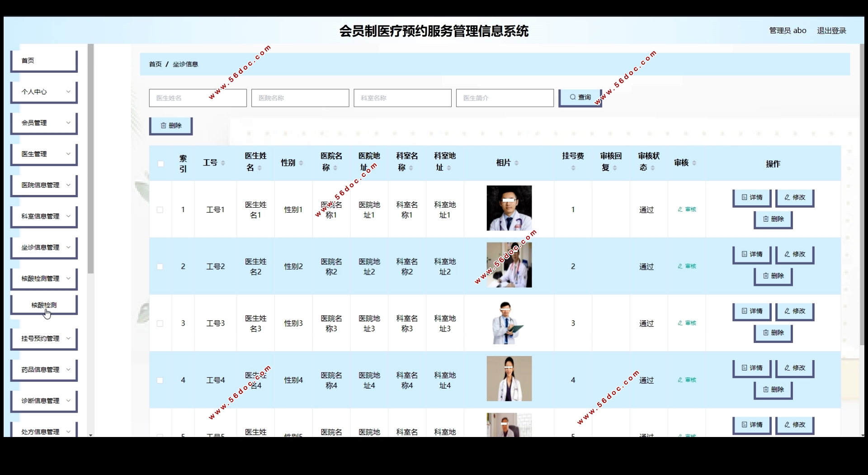Sort by 审核状态 column arrows

tap(653, 168)
